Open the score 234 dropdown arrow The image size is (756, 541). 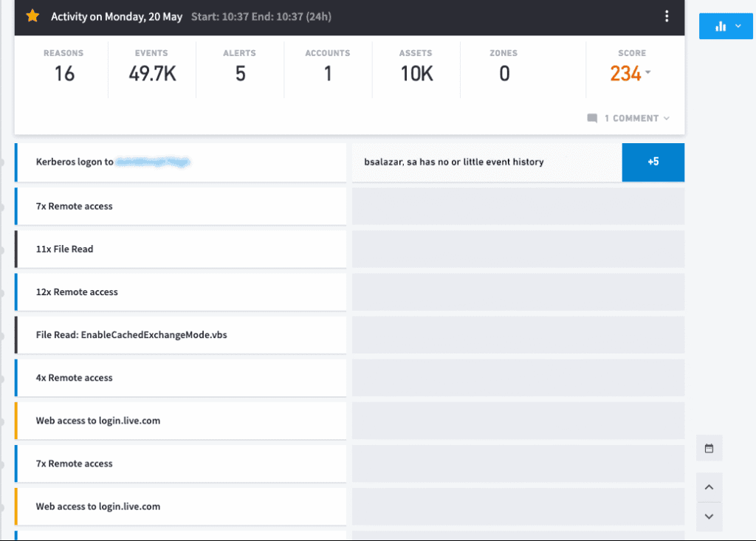(647, 72)
